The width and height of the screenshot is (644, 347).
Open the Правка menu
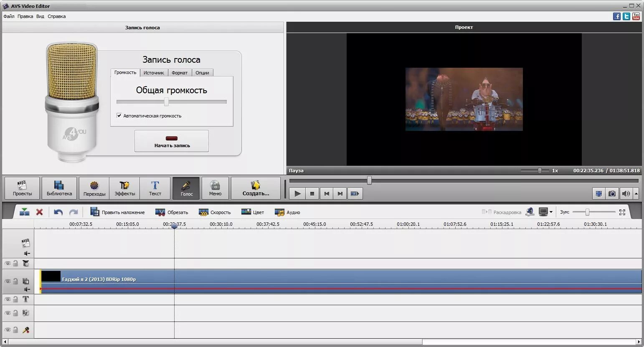25,16
